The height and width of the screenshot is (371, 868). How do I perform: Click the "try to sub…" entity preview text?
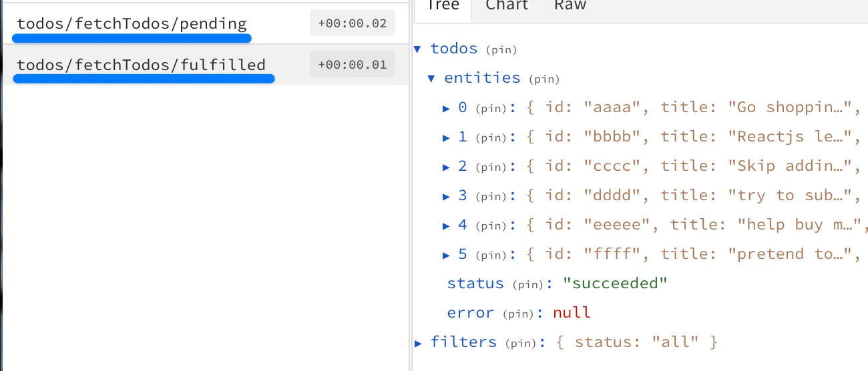tap(791, 196)
